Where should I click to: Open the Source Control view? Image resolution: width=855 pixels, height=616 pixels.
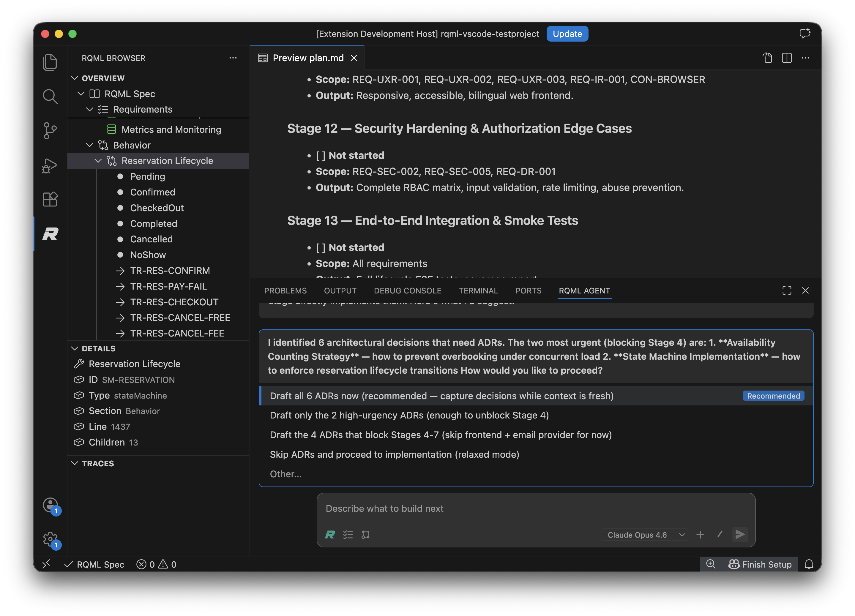coord(50,130)
